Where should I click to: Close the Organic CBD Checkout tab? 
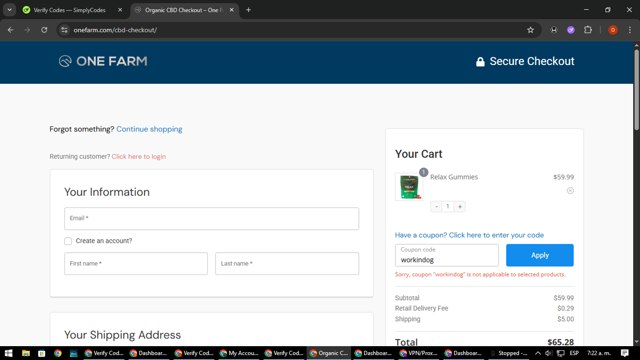pyautogui.click(x=231, y=10)
